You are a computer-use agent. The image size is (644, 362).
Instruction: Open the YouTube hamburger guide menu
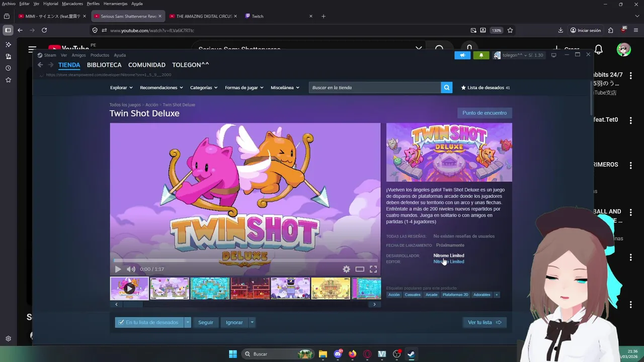(32, 49)
